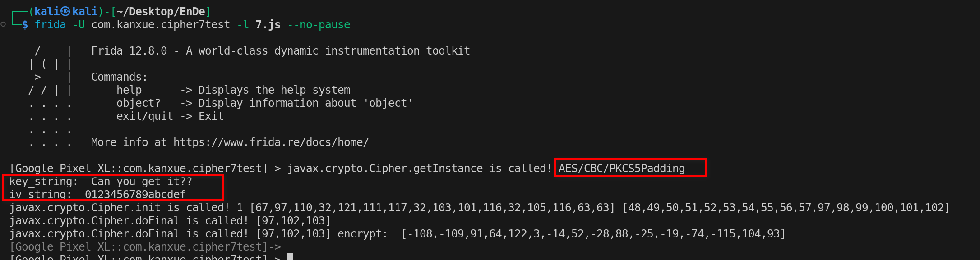Click the Frida 12.8.0 version header line
Image resolution: width=980 pixels, height=260 pixels.
tap(281, 51)
